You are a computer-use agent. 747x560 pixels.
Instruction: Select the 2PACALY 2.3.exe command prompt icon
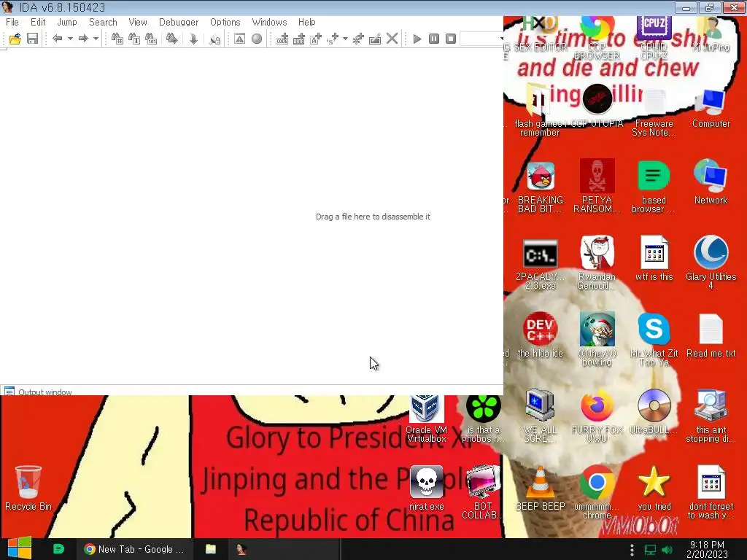pos(541,263)
